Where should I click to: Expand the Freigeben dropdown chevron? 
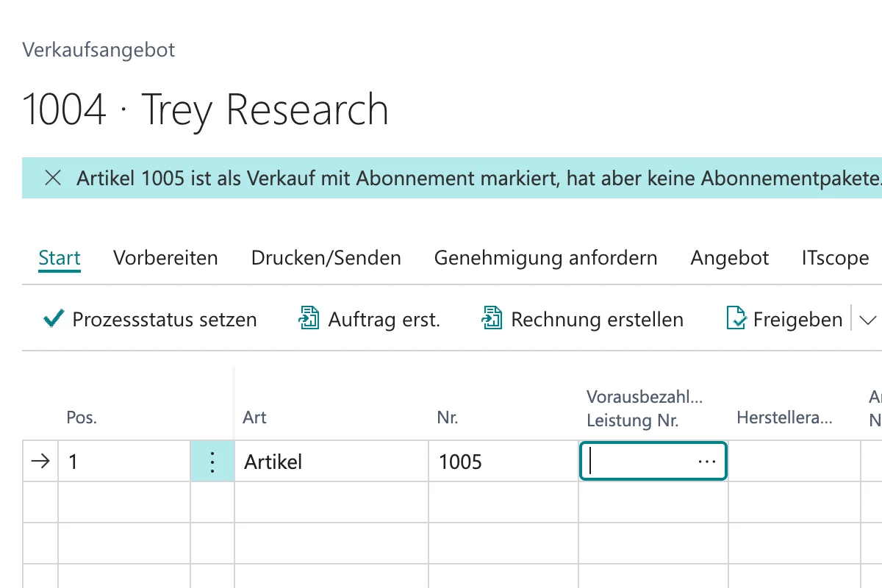[x=868, y=320]
